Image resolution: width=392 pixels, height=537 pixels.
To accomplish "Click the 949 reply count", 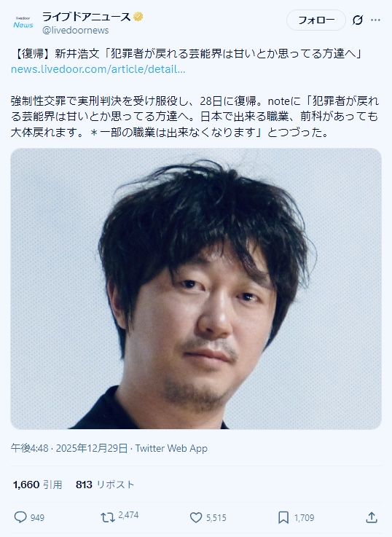I will [x=37, y=517].
